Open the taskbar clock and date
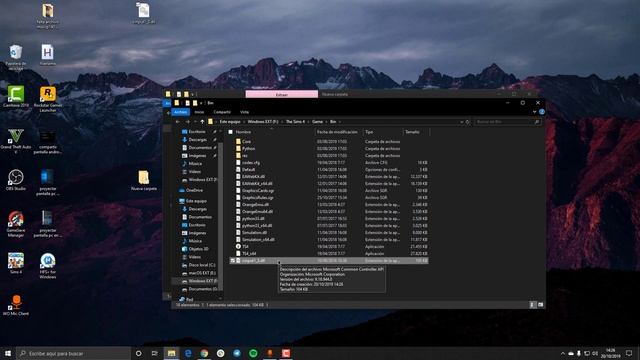The width and height of the screenshot is (640, 360). coord(611,353)
